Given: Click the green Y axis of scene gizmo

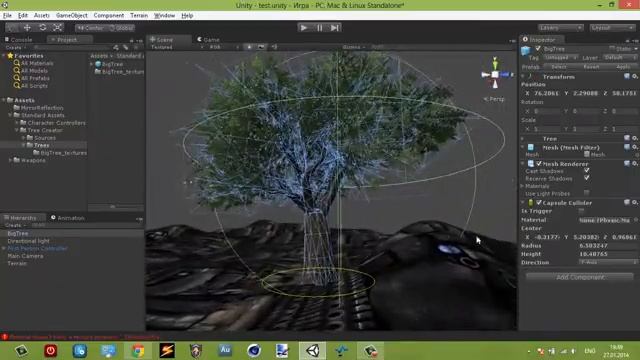Looking at the screenshot, I should (495, 63).
